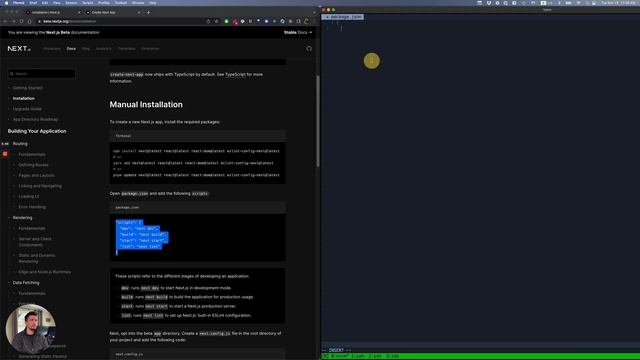
Task: Click the Wi-Fi icon in menu bar
Action: (578, 3)
